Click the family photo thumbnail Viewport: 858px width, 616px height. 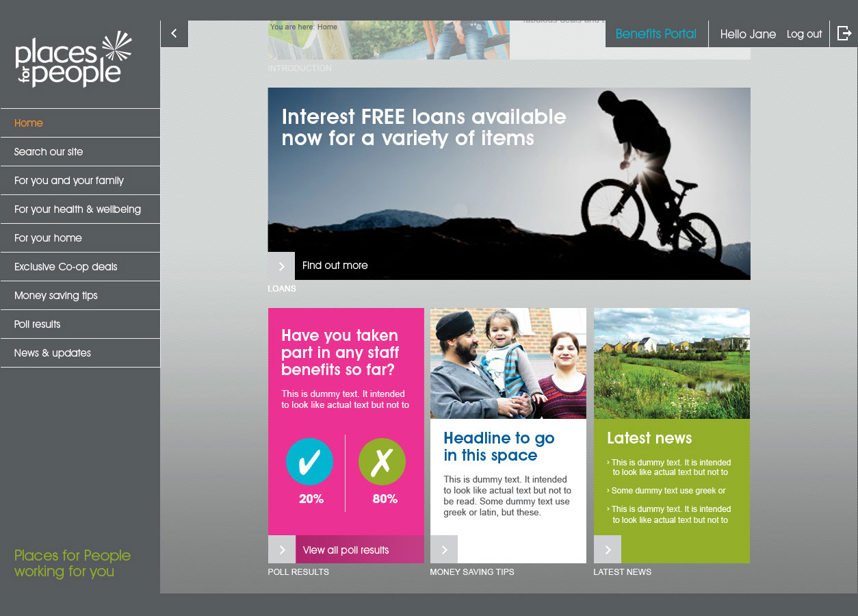point(508,363)
